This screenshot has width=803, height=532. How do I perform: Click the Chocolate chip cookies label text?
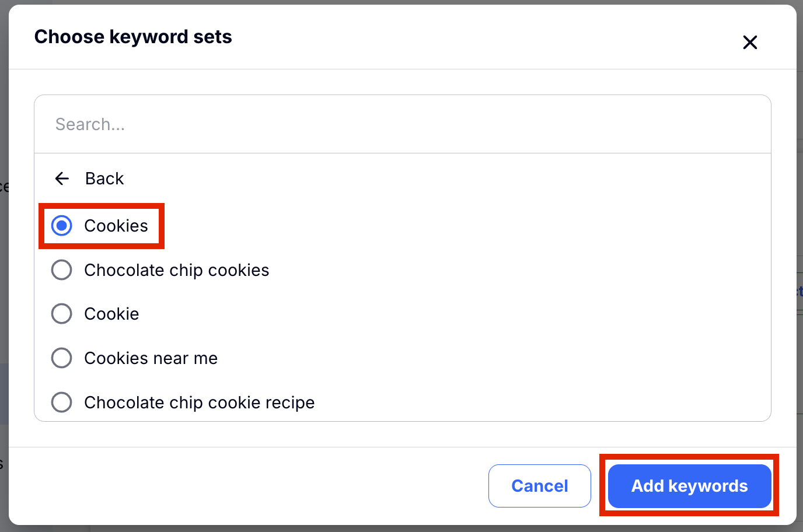pos(176,270)
